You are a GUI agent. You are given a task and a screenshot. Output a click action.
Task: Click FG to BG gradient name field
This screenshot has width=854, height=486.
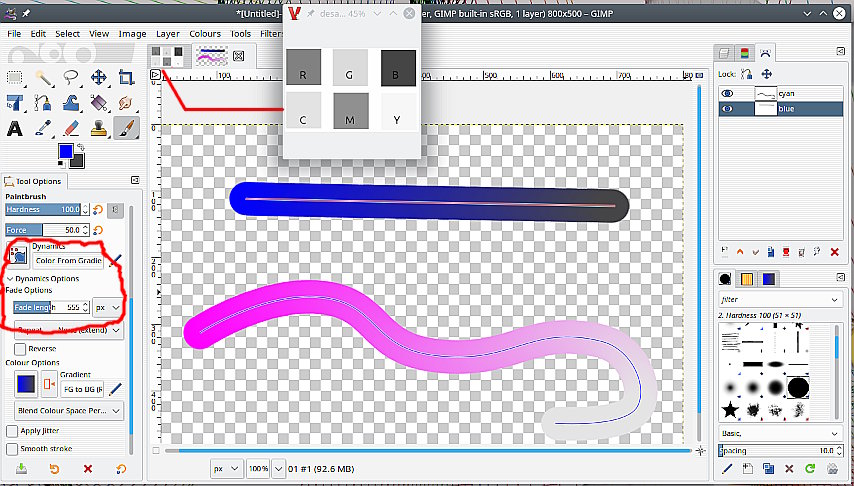point(82,389)
